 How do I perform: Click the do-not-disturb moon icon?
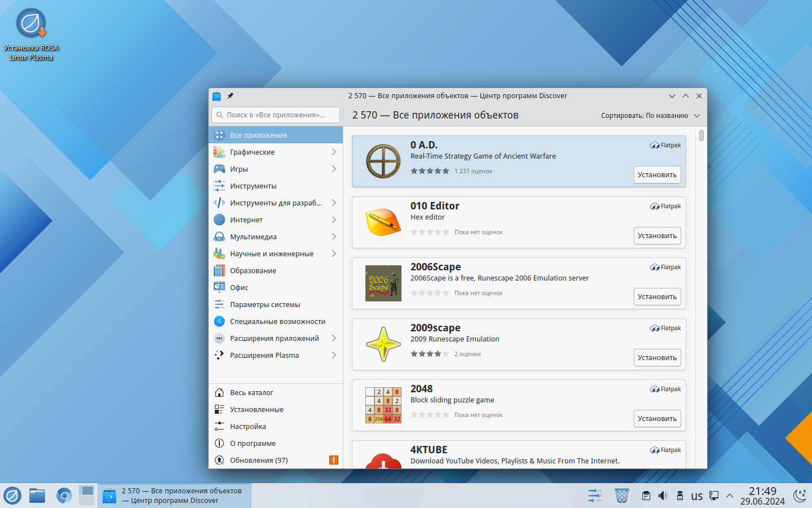click(x=800, y=496)
